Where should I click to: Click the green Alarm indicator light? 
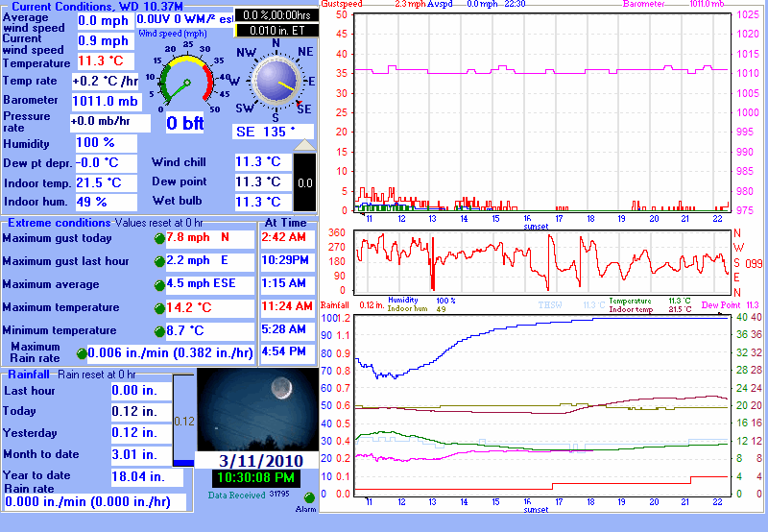click(x=309, y=498)
